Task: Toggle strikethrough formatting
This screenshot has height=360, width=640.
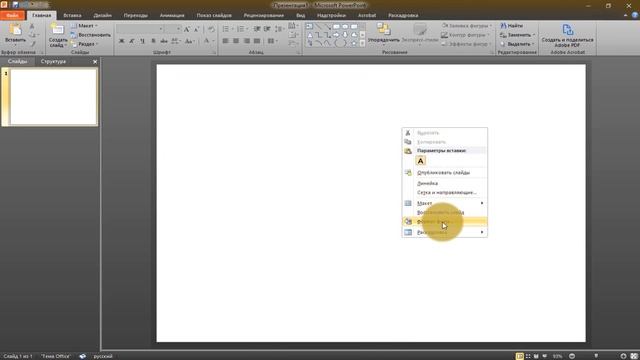Action: tap(164, 41)
